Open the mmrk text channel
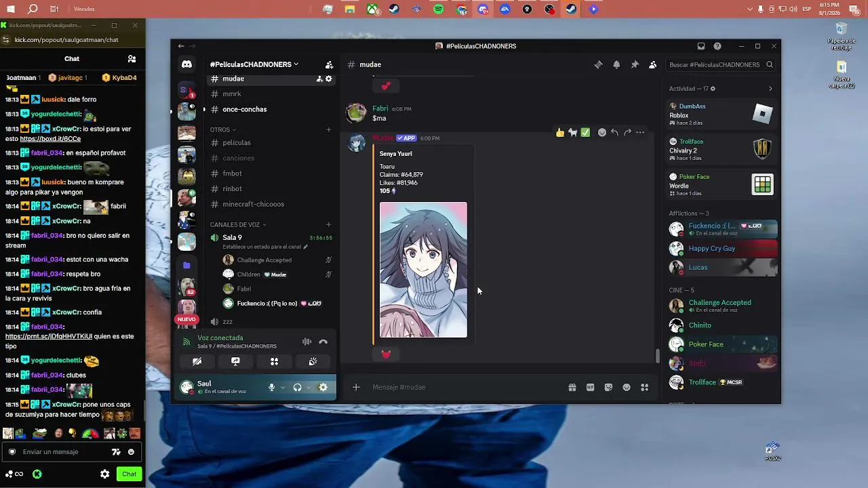Viewport: 868px width, 488px height. [x=271, y=94]
